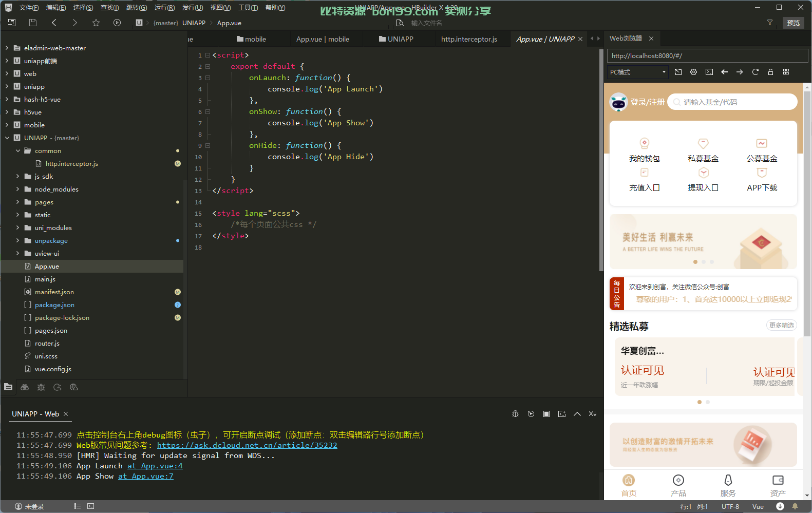Expand the uview-ui folder
The height and width of the screenshot is (513, 812).
17,253
